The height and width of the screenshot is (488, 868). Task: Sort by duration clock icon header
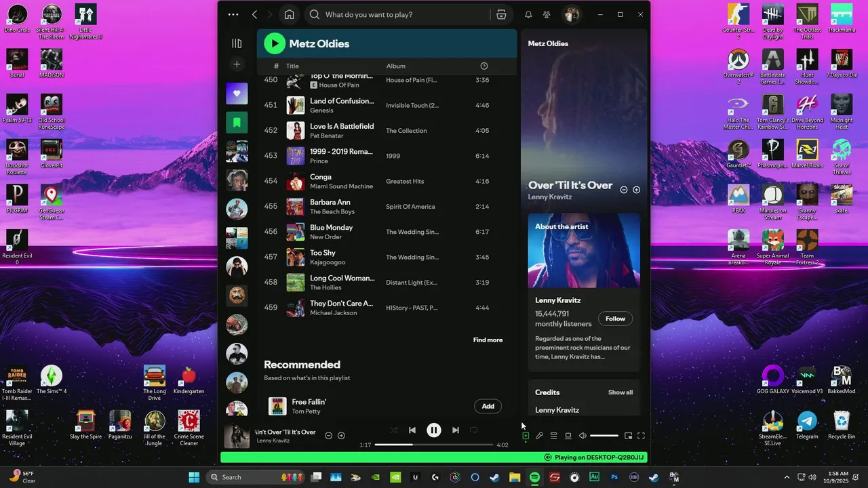pyautogui.click(x=484, y=66)
